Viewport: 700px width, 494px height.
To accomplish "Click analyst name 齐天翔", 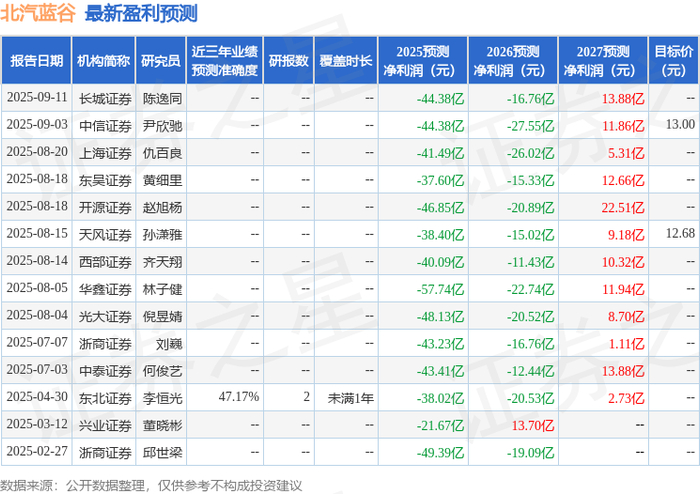I will pyautogui.click(x=162, y=262).
